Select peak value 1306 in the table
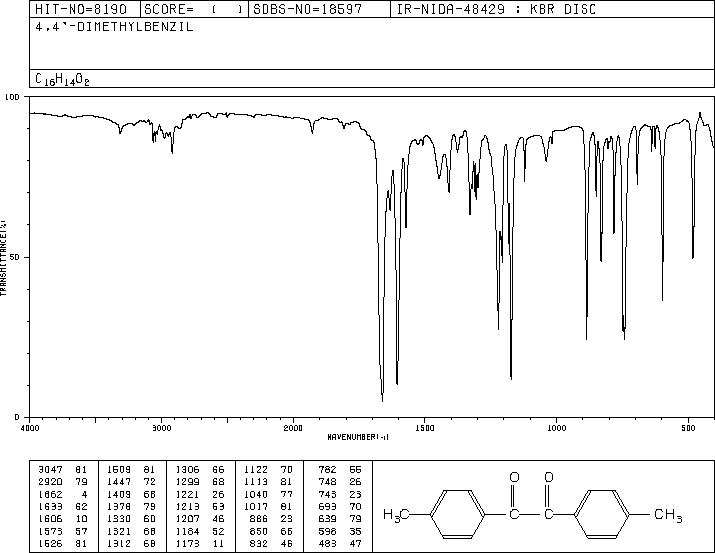This screenshot has width=715, height=553. [x=187, y=470]
